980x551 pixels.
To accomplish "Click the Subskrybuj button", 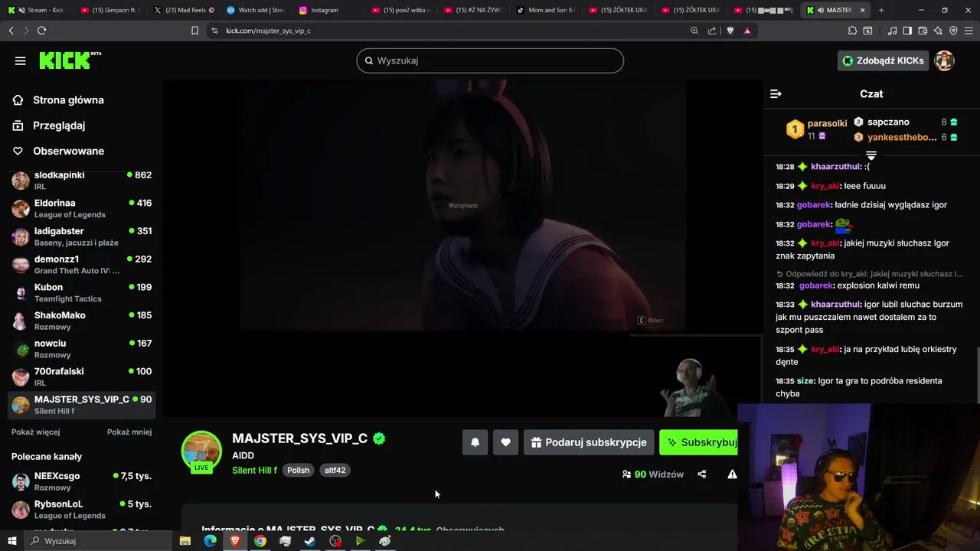I will (698, 442).
